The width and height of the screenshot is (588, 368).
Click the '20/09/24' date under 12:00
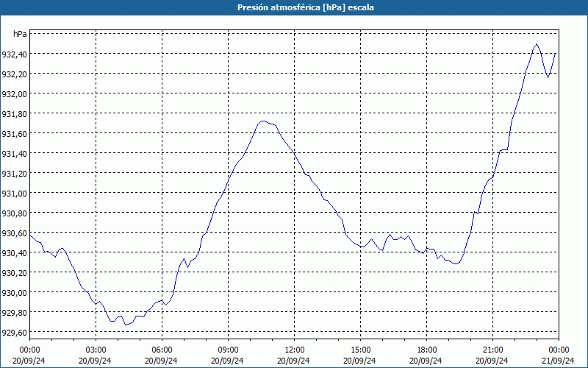(x=293, y=361)
